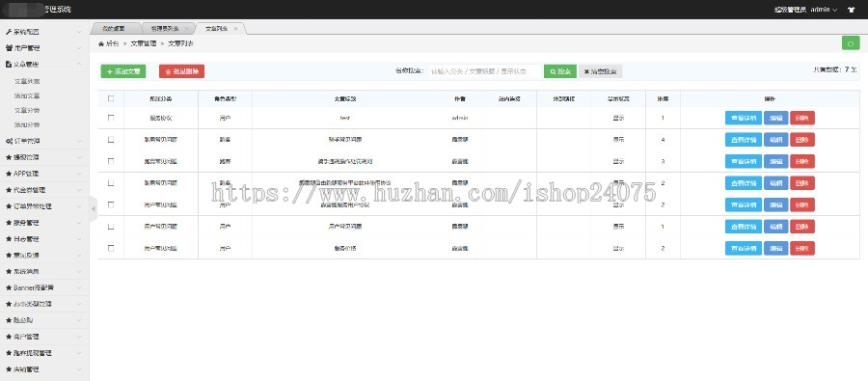Expand the Banner图配置 menu chevron
This screenshot has width=868, height=381.
79,288
